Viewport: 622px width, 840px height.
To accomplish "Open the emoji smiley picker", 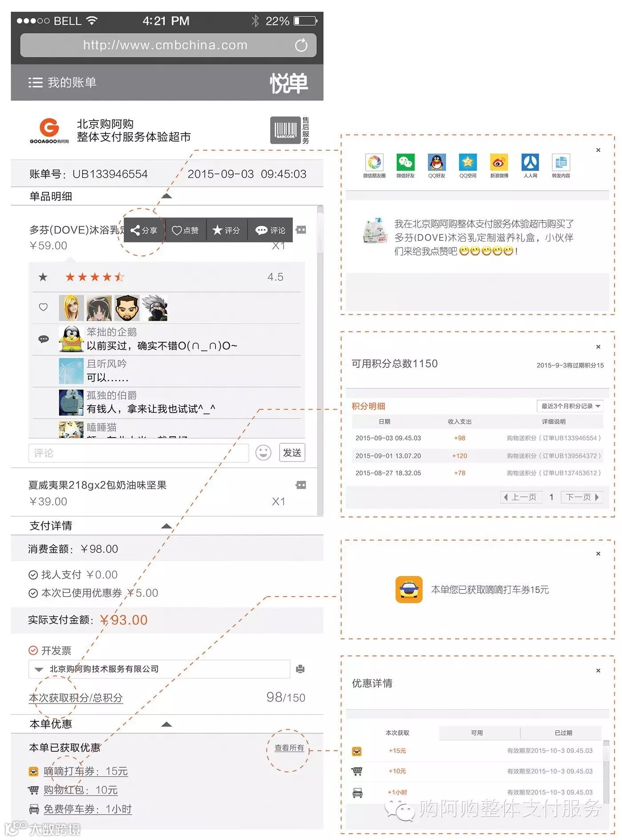I will [x=263, y=453].
